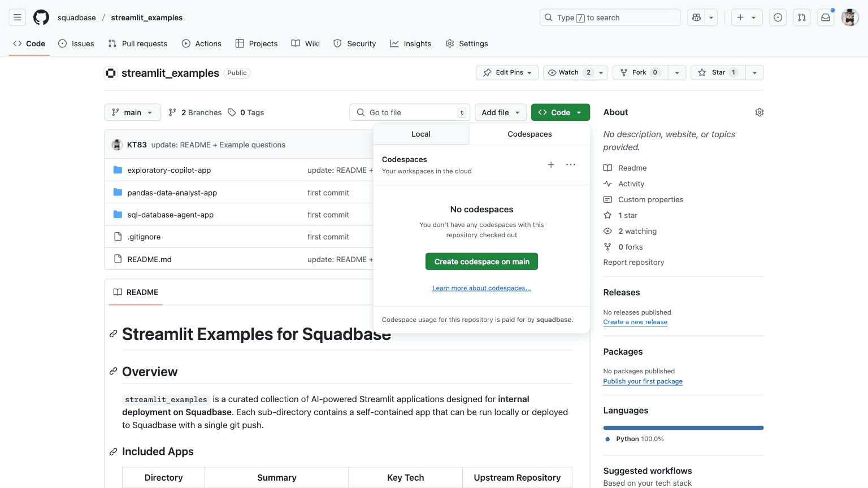Check your notifications inbox

coord(825,18)
